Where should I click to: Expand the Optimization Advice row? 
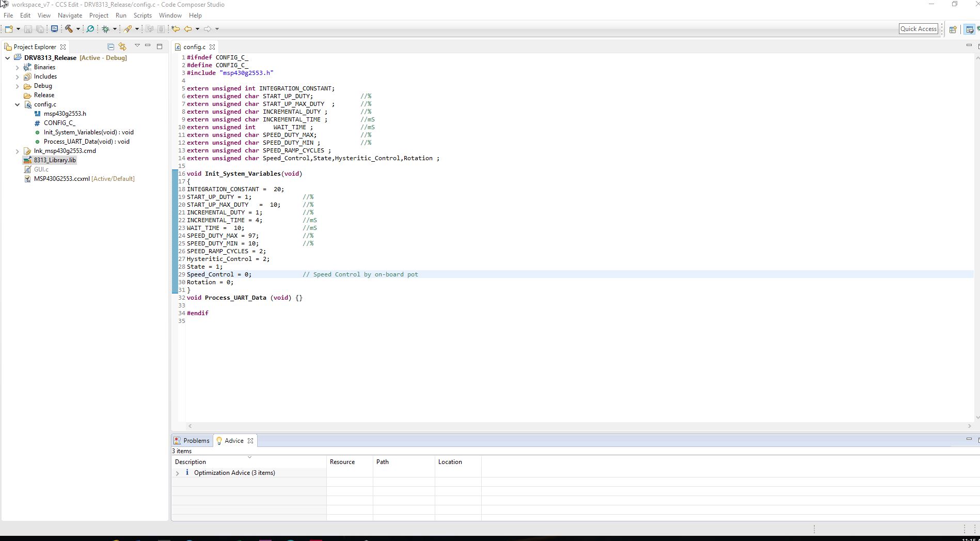pyautogui.click(x=178, y=473)
